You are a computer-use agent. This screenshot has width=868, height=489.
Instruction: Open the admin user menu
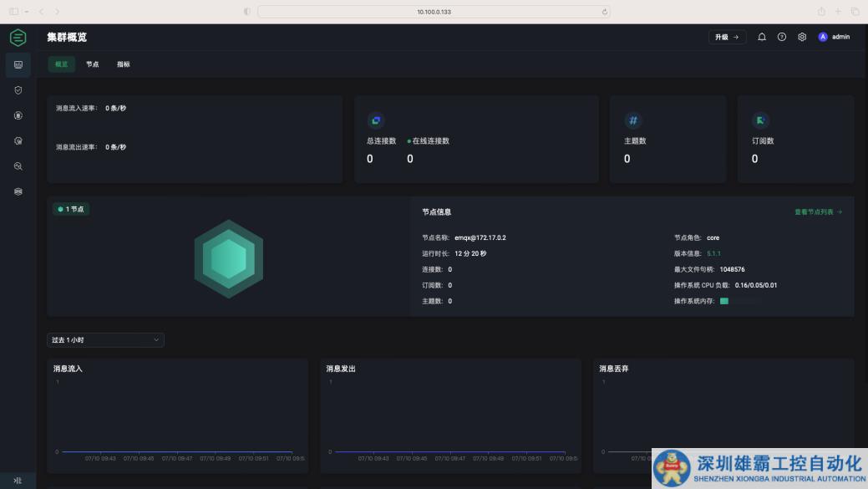pyautogui.click(x=835, y=37)
